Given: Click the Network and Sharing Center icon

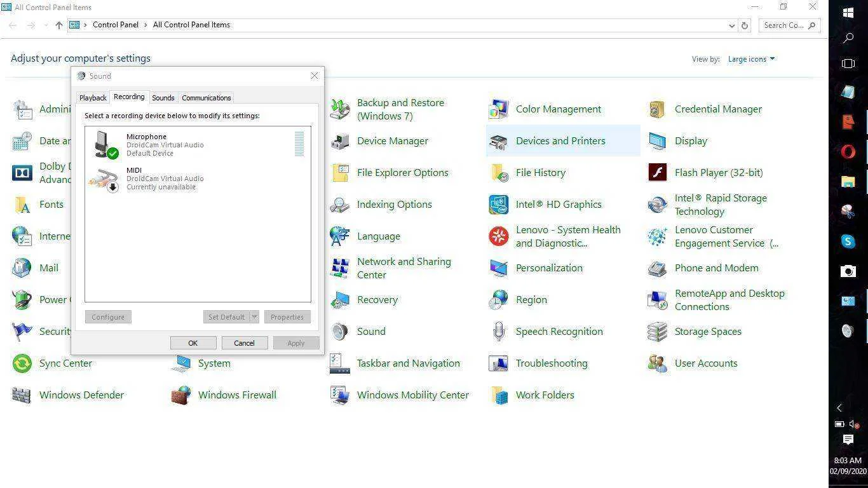Looking at the screenshot, I should point(340,268).
